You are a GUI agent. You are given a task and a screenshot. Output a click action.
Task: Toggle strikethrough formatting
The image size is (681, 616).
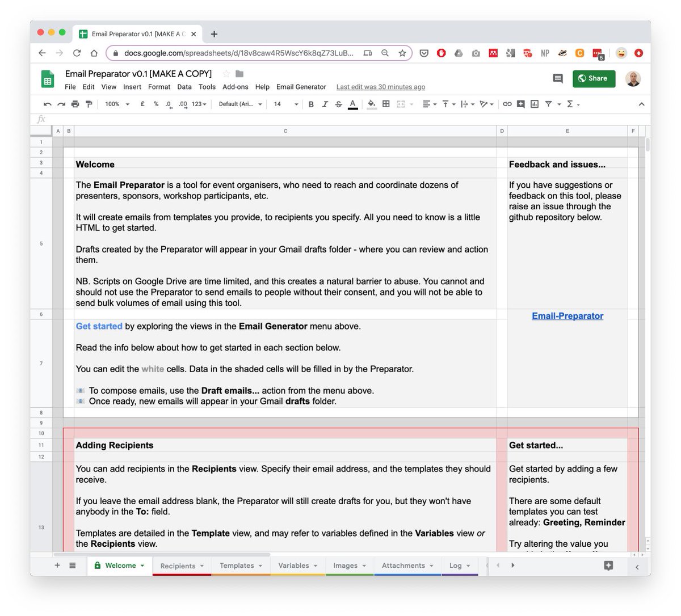click(339, 104)
